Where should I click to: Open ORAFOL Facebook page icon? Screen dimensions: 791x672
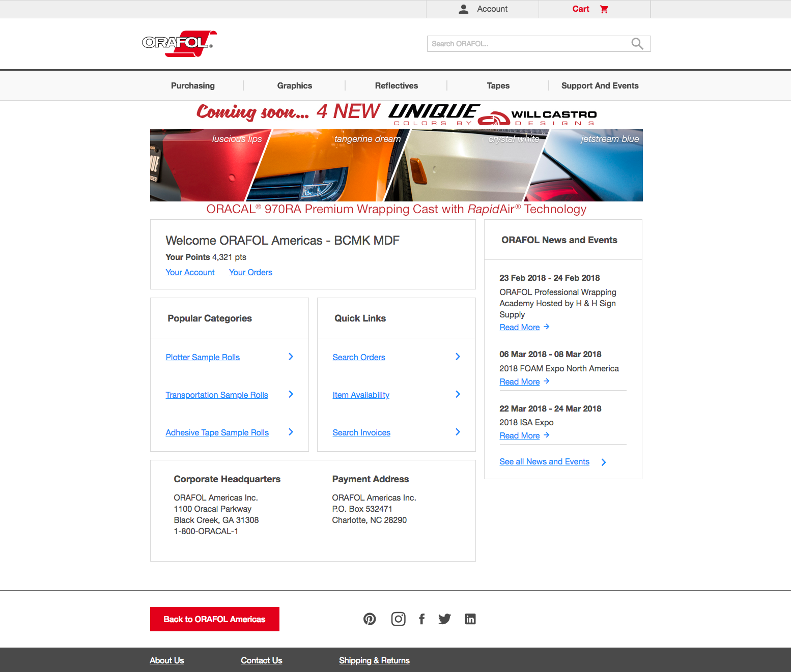pyautogui.click(x=421, y=619)
